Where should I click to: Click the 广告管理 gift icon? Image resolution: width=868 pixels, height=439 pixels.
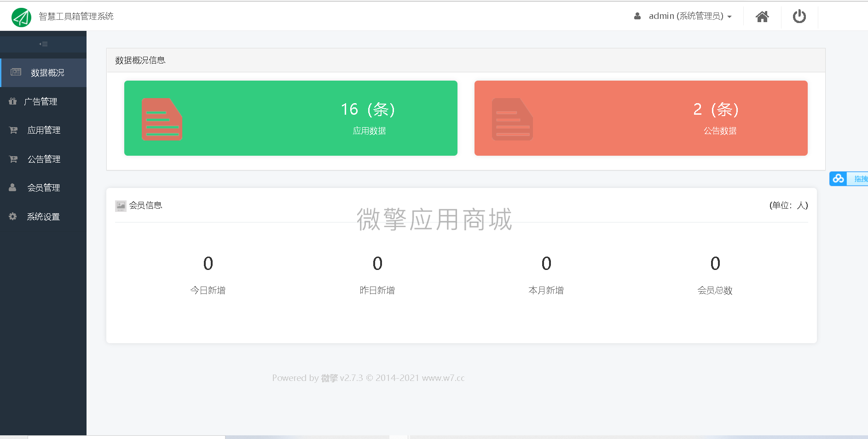click(12, 101)
